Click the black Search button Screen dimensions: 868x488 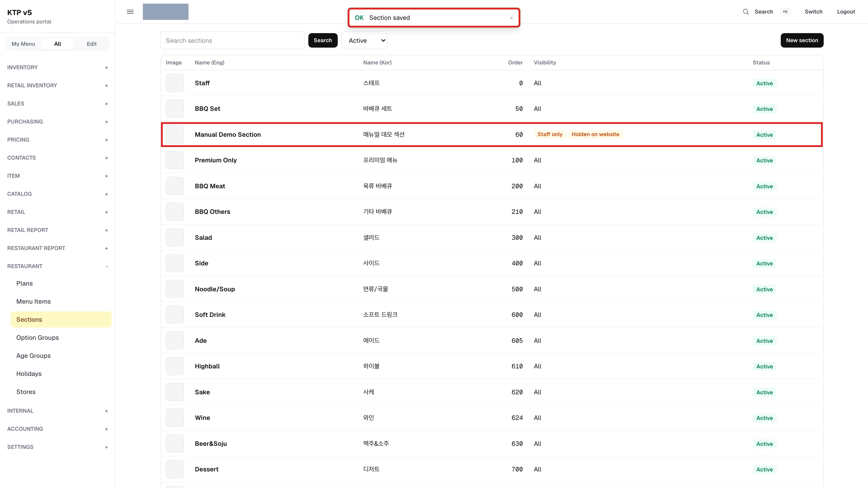pos(323,40)
